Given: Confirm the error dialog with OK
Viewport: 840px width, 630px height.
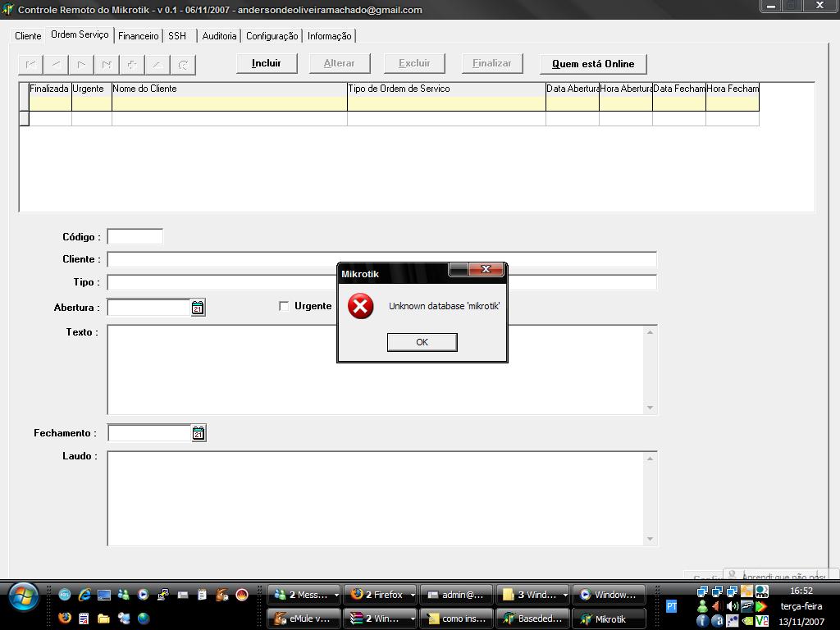Looking at the screenshot, I should (x=422, y=342).
